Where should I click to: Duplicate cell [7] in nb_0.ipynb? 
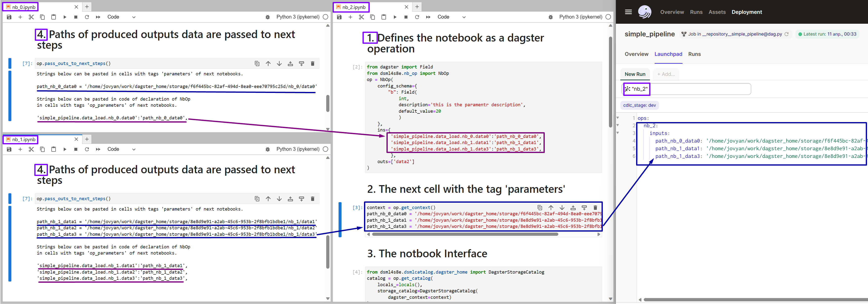pos(257,64)
